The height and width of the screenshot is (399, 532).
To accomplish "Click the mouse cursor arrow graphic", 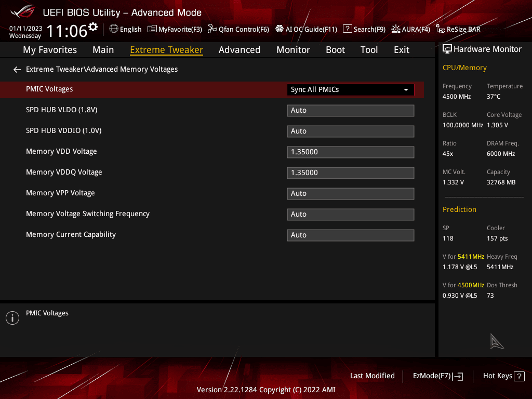I will 496,341.
